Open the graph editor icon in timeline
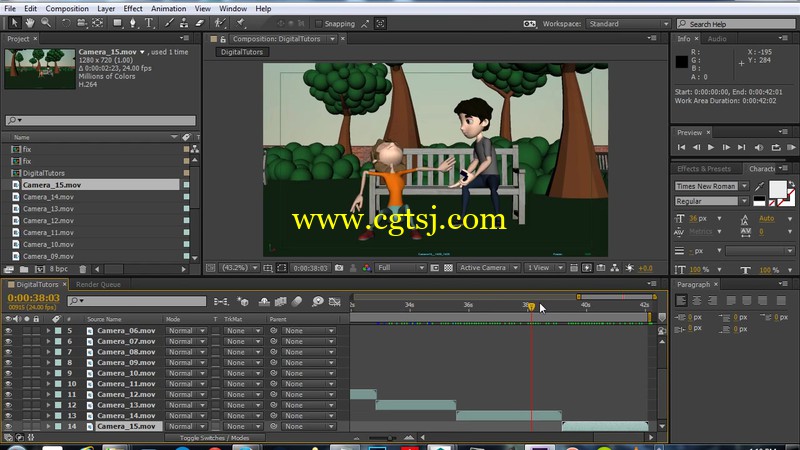Image resolution: width=800 pixels, height=450 pixels. click(334, 302)
